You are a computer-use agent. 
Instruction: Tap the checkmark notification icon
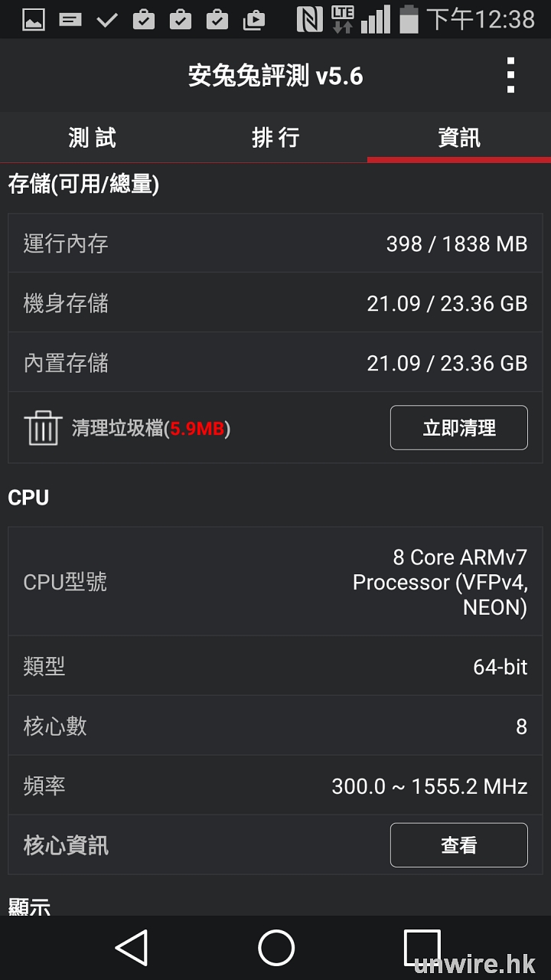pyautogui.click(x=107, y=19)
